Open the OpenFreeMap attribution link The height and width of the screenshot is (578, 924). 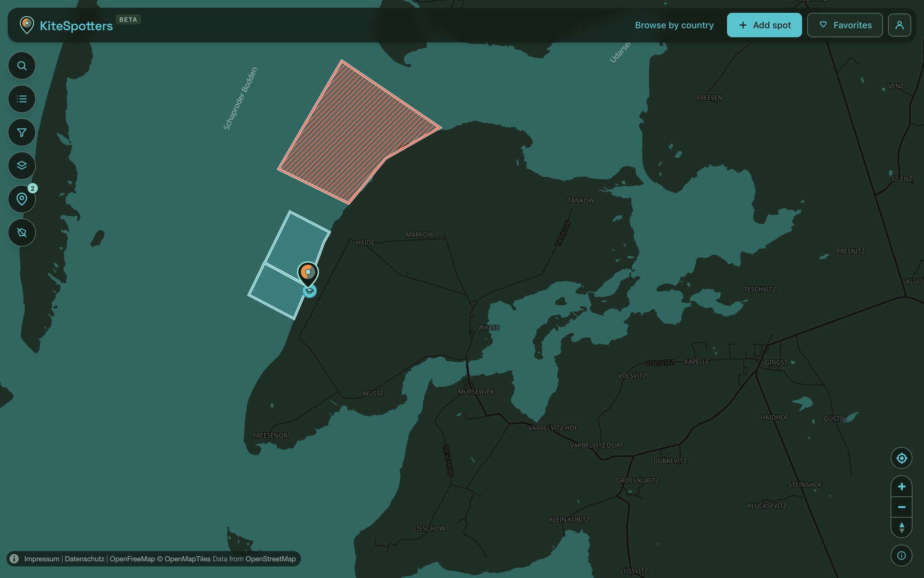[132, 559]
